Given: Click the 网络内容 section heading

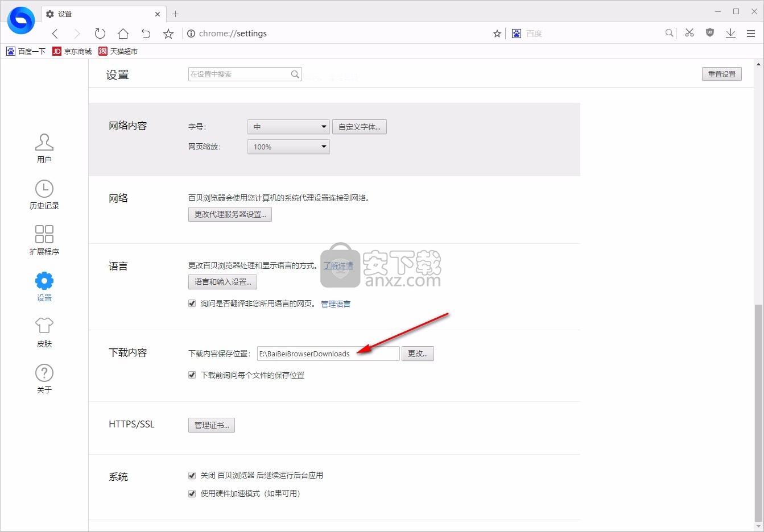Looking at the screenshot, I should pyautogui.click(x=128, y=126).
